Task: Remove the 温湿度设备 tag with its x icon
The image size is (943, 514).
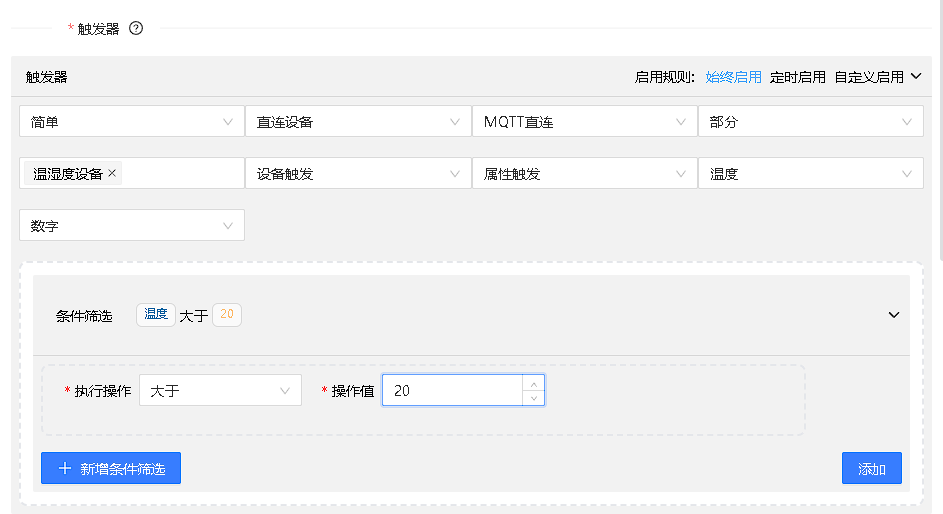Action: tap(112, 174)
